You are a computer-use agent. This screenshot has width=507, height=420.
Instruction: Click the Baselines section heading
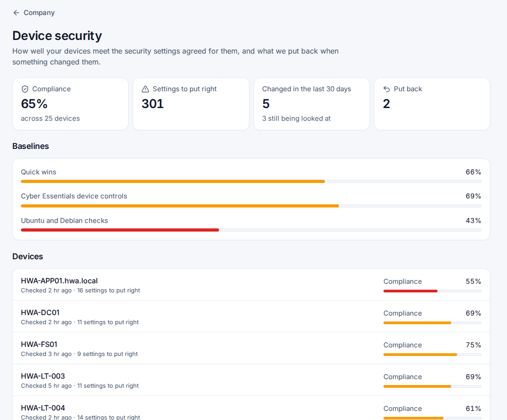[31, 146]
